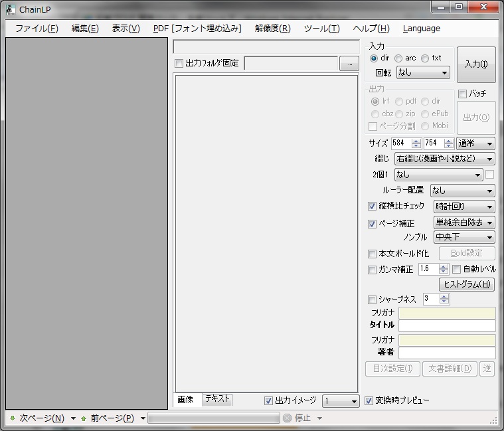Screen dimensions: 504x431
Task: Open the ヘルプ(H) menu
Action: [x=371, y=29]
